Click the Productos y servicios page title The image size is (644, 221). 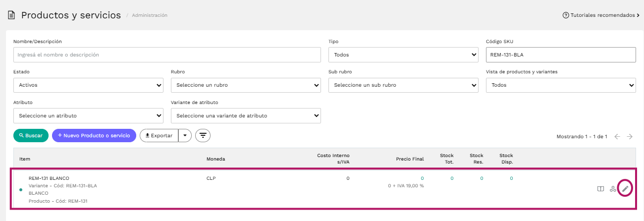pos(71,15)
